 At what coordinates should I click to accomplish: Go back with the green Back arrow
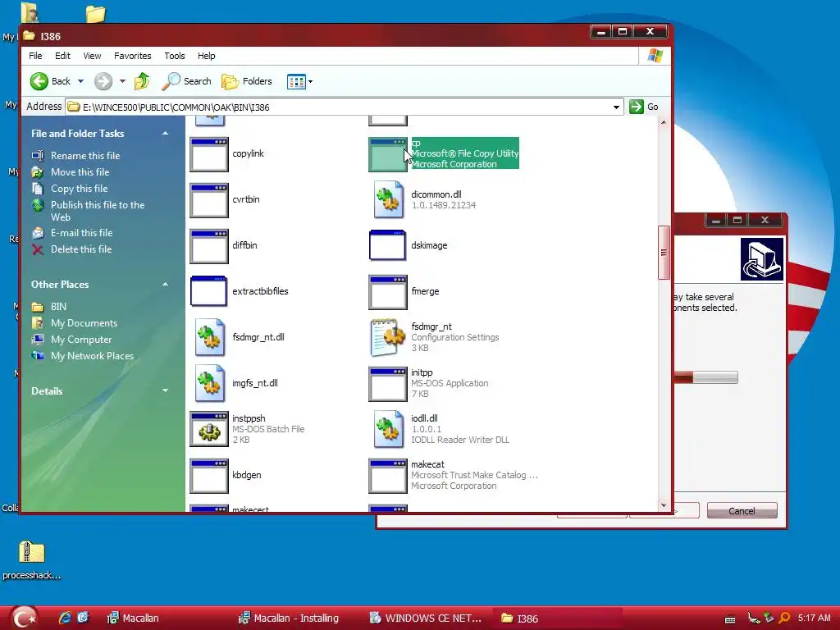[x=50, y=81]
